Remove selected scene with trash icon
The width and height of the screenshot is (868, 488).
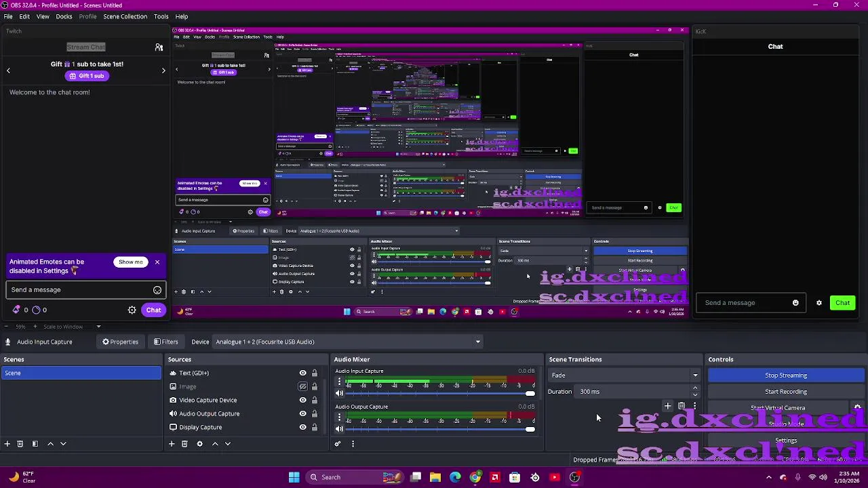(20, 444)
